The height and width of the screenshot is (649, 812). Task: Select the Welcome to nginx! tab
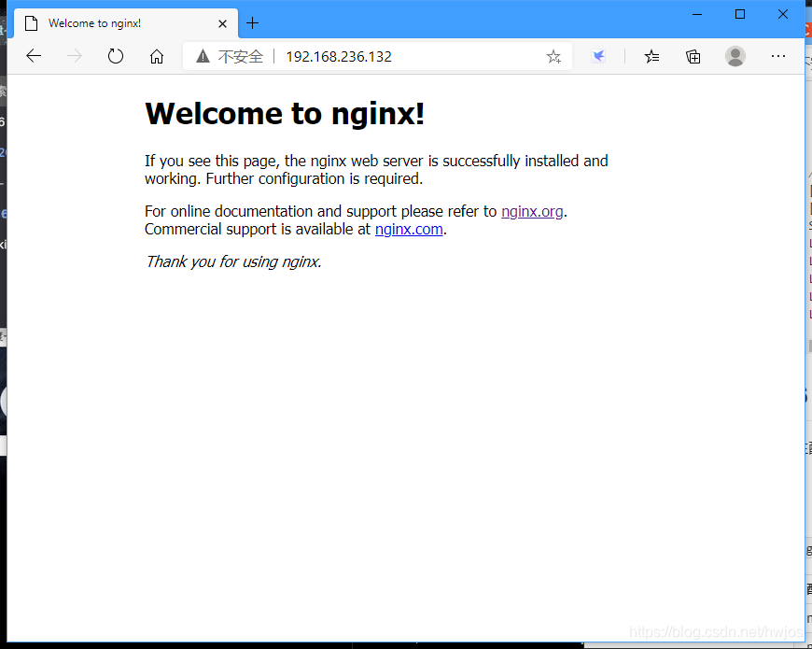pyautogui.click(x=126, y=23)
